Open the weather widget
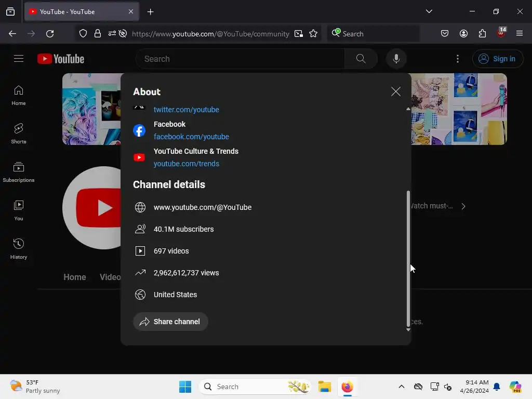532x399 pixels. coord(35,387)
